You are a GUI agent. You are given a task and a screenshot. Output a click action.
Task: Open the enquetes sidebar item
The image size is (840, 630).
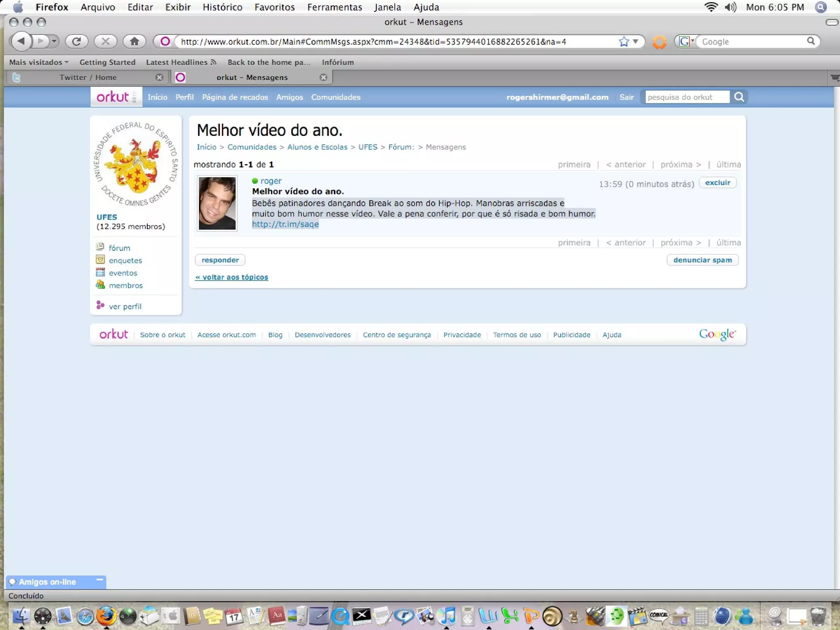[x=125, y=260]
